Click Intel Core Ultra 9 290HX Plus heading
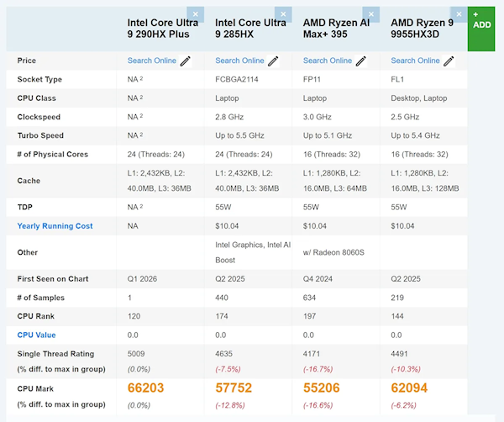The image size is (504, 422). pos(165,29)
